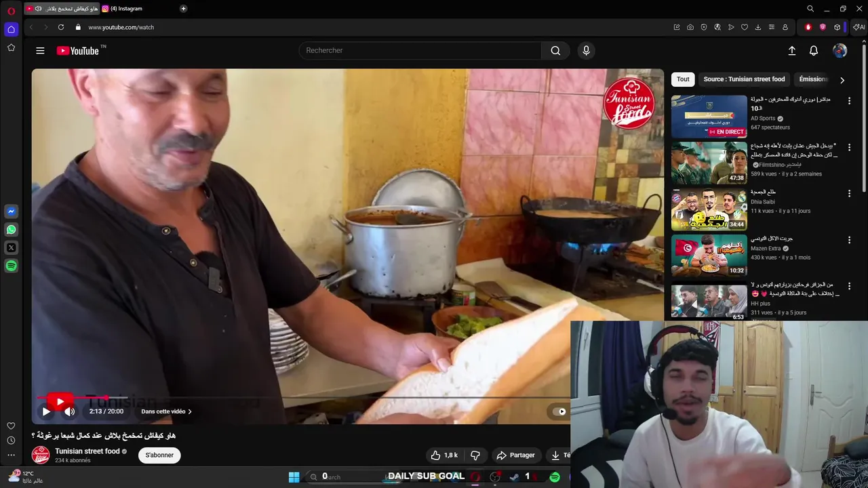Open options menu for Mazen Extra video
The width and height of the screenshot is (868, 488).
tap(849, 240)
